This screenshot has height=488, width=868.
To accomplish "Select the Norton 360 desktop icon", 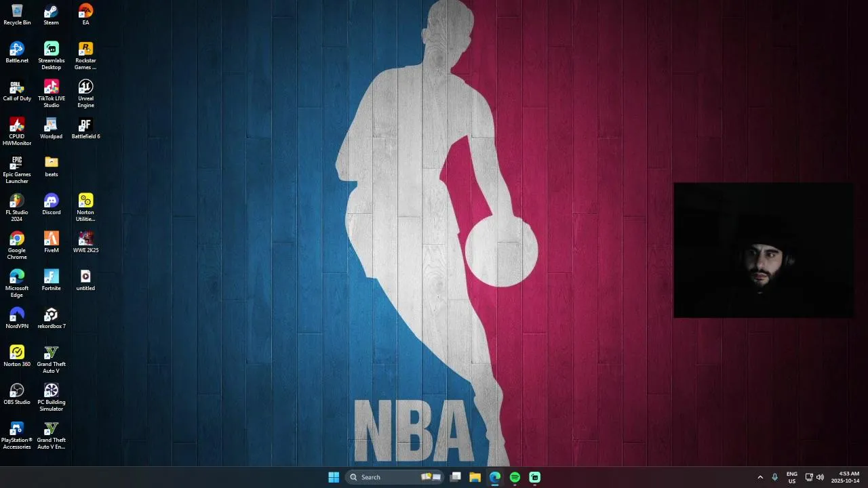I will point(17,357).
